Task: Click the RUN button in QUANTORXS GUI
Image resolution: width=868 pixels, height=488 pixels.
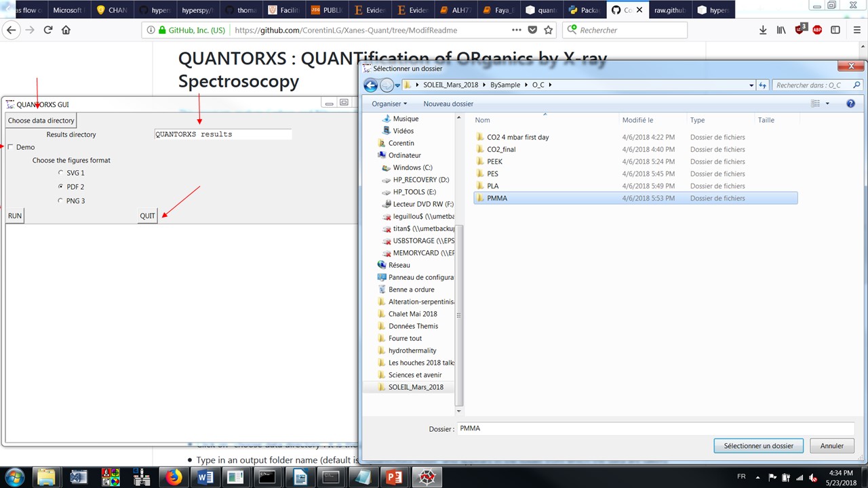Action: tap(14, 216)
